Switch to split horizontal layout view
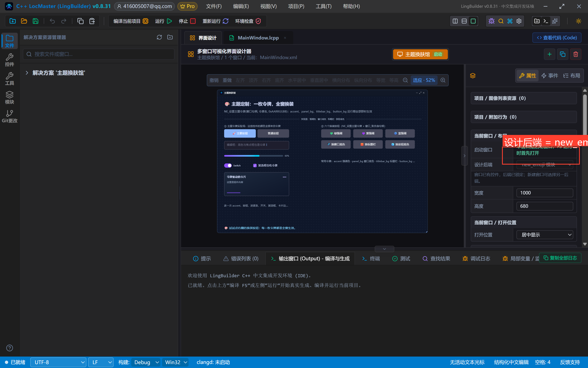This screenshot has height=368, width=588. (x=464, y=21)
